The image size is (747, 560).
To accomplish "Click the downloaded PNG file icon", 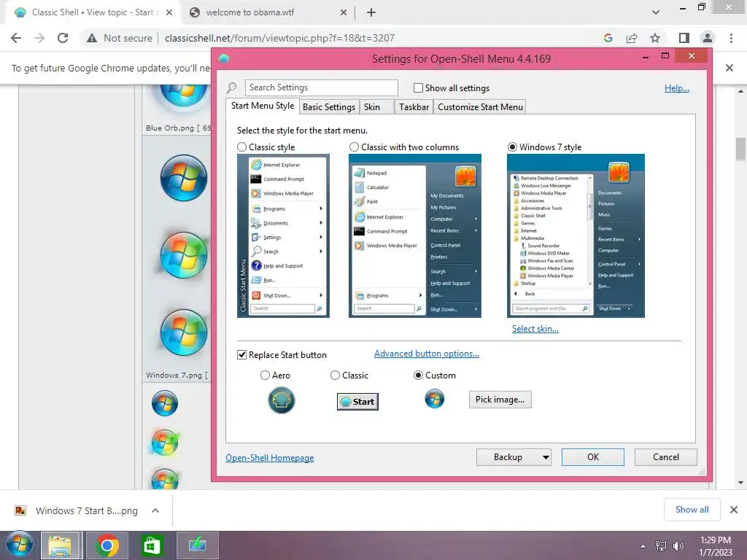I will click(20, 510).
